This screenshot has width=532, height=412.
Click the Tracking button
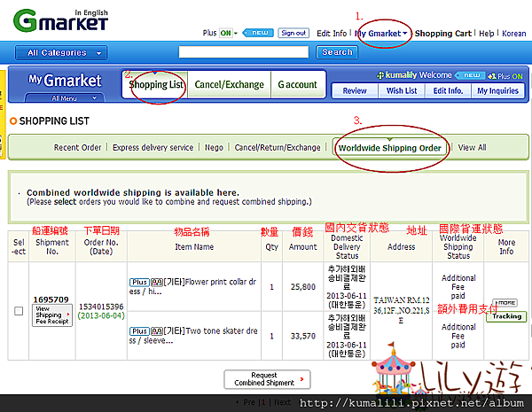tap(506, 316)
